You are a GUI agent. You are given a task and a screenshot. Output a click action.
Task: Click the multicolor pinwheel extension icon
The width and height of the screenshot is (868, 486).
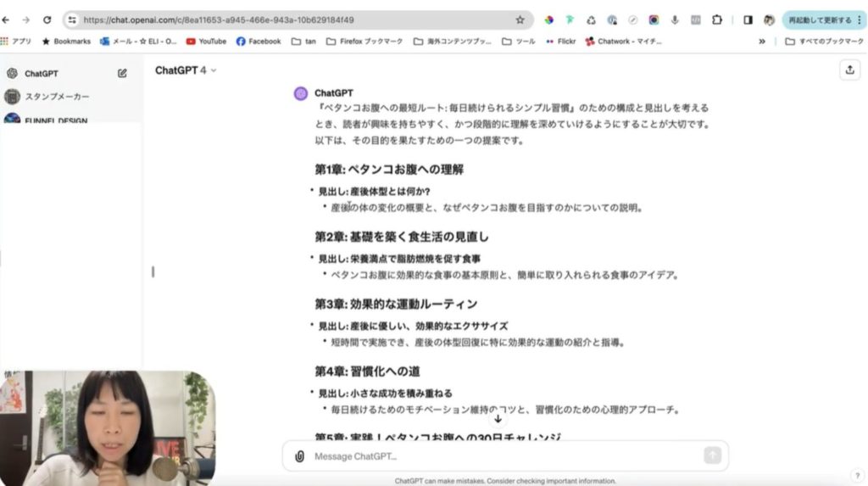point(548,20)
